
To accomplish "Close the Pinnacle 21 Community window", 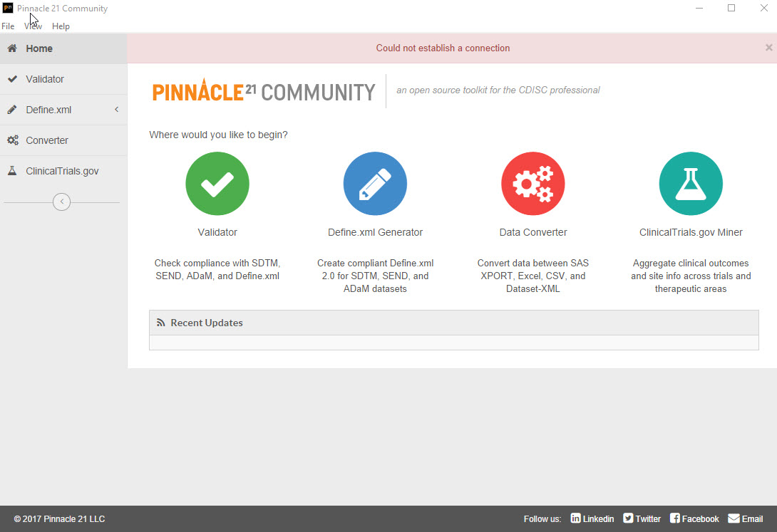I will 764,8.
